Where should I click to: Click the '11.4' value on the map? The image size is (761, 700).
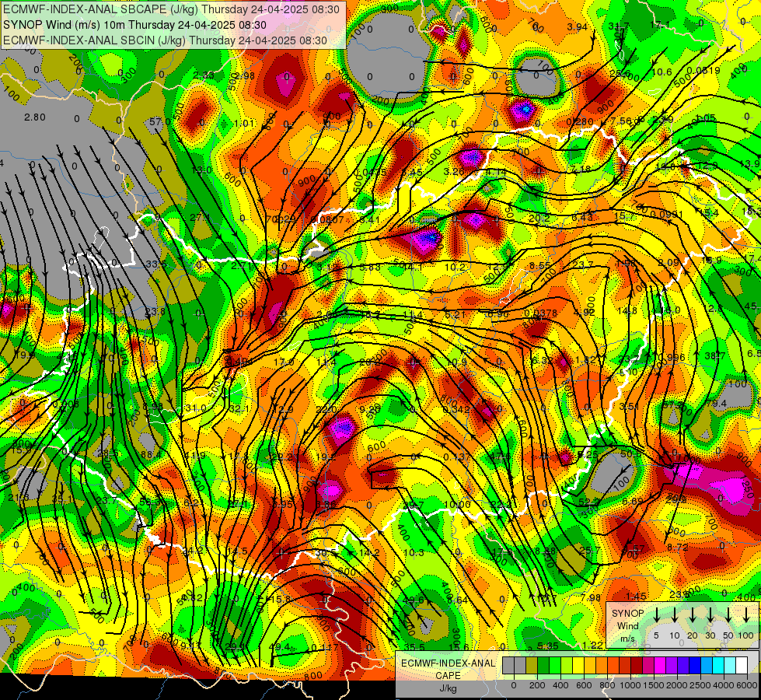413,315
